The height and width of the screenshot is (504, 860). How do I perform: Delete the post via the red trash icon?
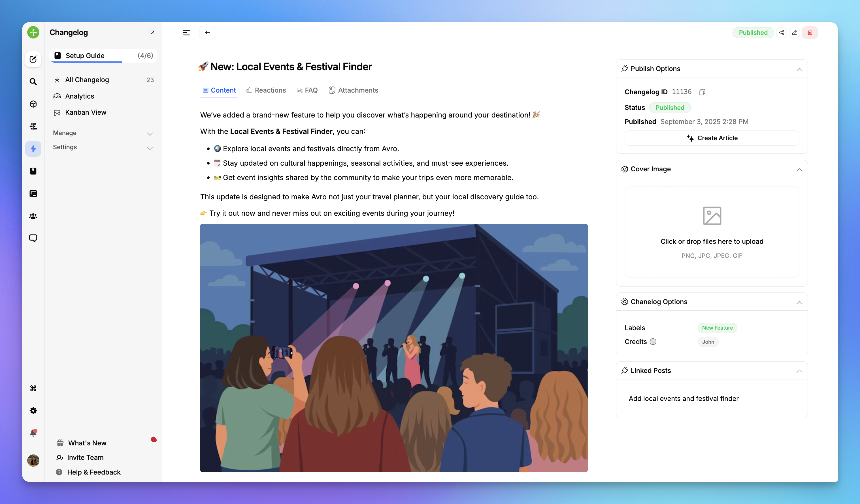click(810, 32)
